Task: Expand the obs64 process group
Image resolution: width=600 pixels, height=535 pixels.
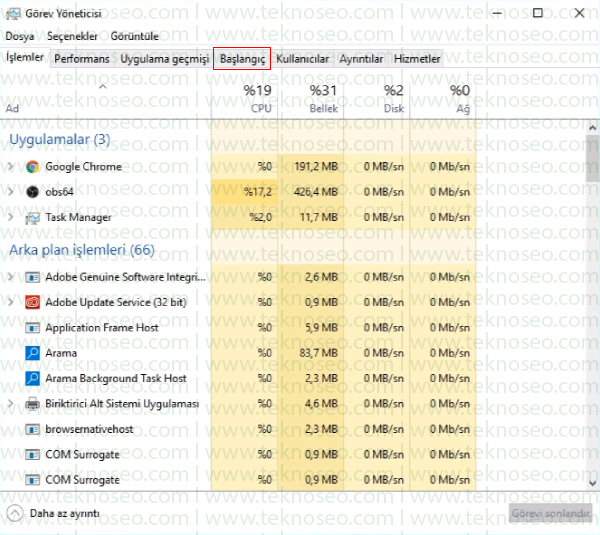Action: tap(11, 191)
